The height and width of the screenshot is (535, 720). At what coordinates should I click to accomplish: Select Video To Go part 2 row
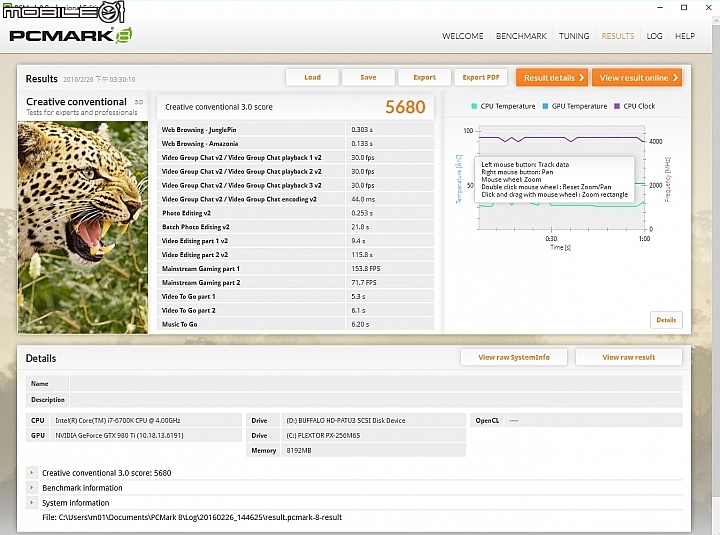click(x=295, y=310)
